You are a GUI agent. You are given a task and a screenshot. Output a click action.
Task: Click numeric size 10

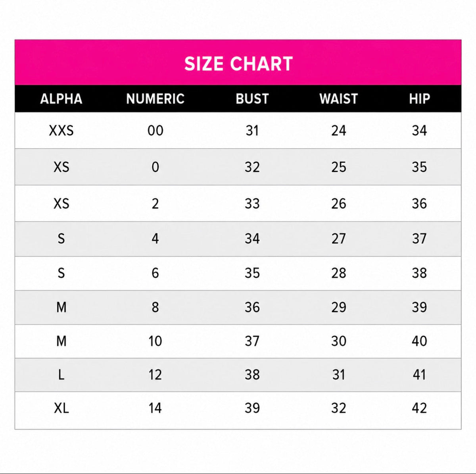pyautogui.click(x=155, y=341)
